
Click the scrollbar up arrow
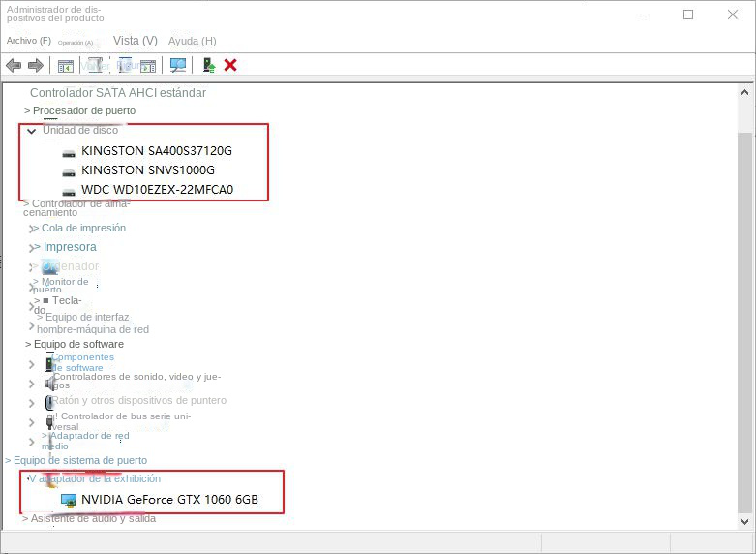click(745, 92)
